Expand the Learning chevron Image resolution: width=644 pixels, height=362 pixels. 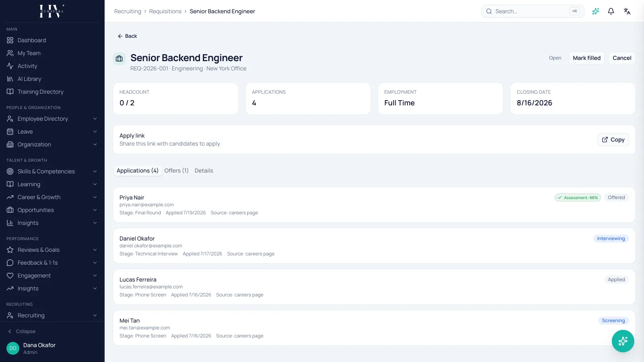[95, 184]
